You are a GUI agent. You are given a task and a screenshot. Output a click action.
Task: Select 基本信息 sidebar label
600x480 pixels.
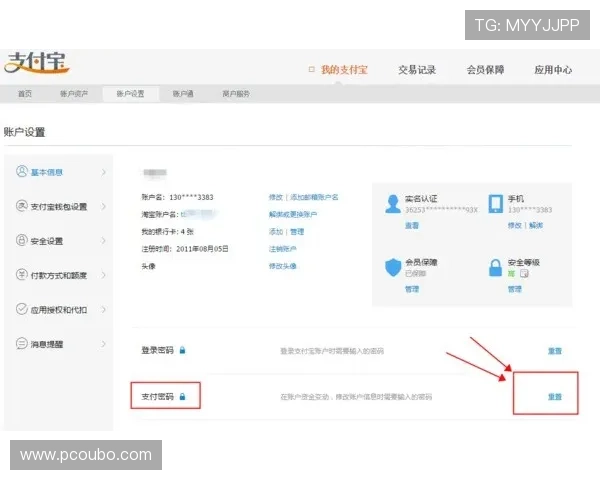click(47, 172)
